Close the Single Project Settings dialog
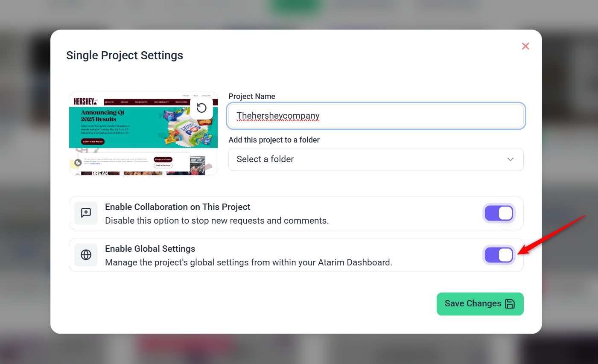Viewport: 598px width, 364px height. (525, 46)
